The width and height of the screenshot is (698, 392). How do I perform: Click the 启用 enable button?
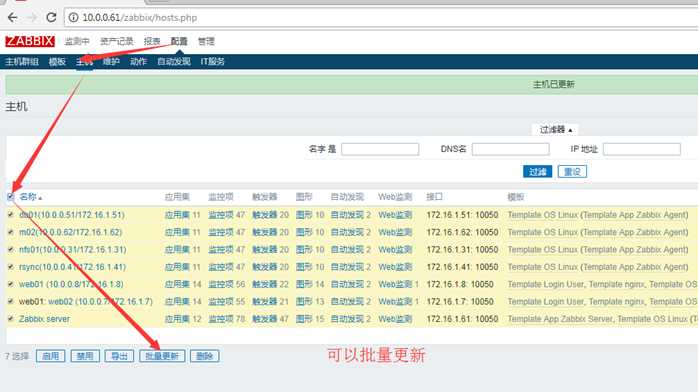coord(50,356)
